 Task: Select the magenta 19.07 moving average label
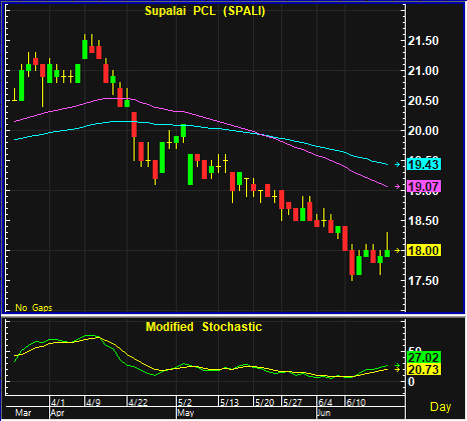point(424,186)
